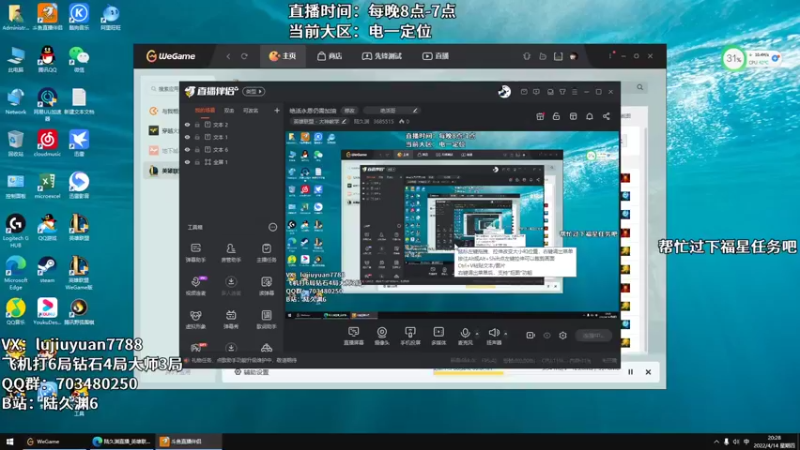
Task: Switch to WeGame 商店 tab
Action: click(x=330, y=56)
